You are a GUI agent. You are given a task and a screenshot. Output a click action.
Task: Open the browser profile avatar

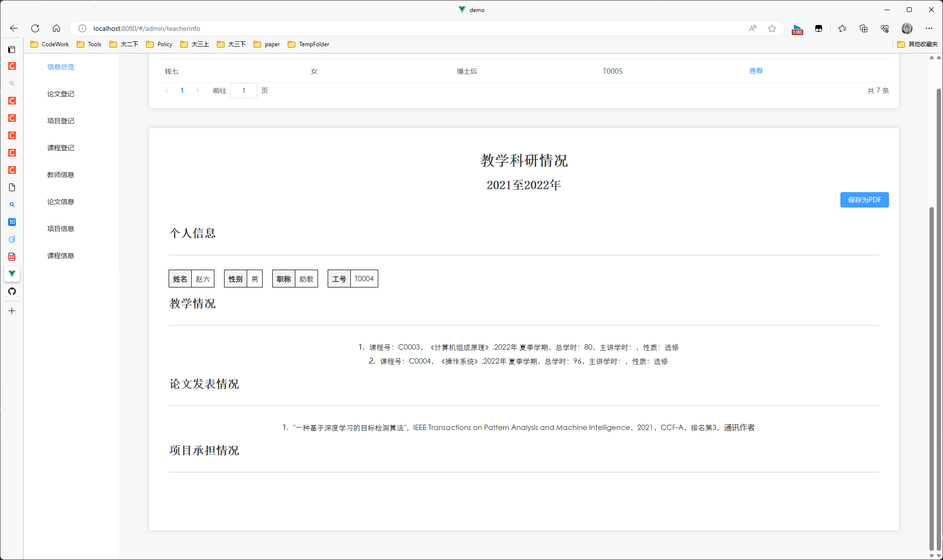coord(906,28)
